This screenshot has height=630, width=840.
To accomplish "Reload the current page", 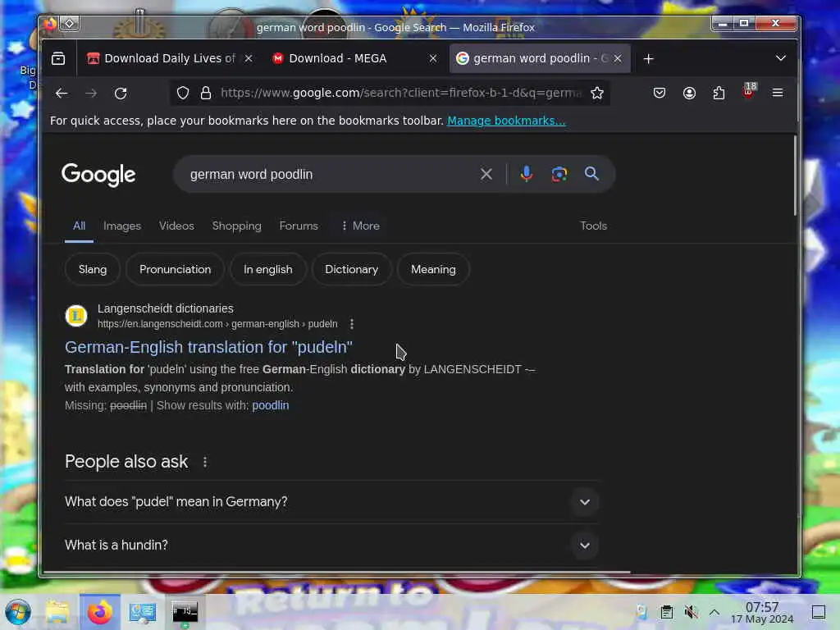I will pyautogui.click(x=121, y=94).
